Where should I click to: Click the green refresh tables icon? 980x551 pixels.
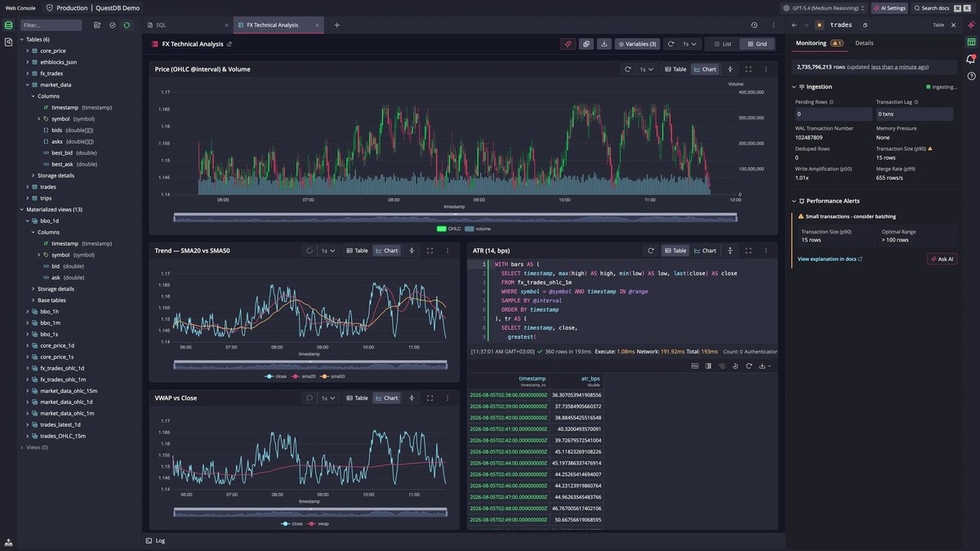(127, 25)
